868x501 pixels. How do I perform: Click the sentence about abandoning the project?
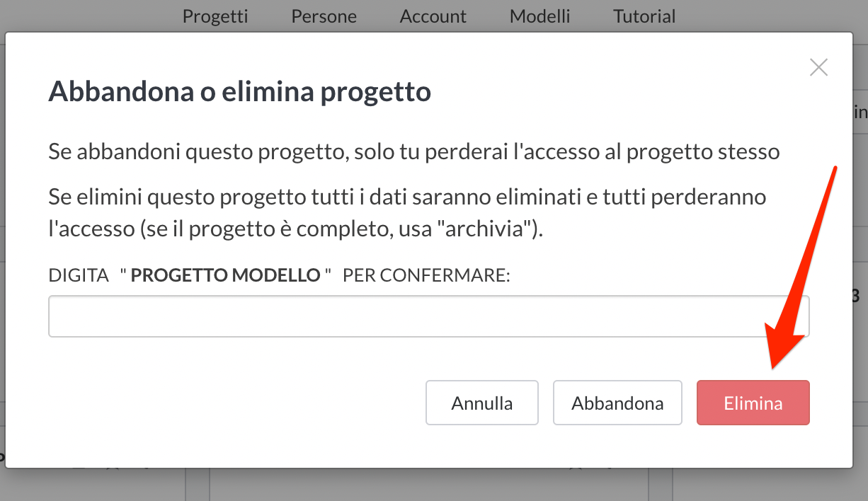coord(413,151)
